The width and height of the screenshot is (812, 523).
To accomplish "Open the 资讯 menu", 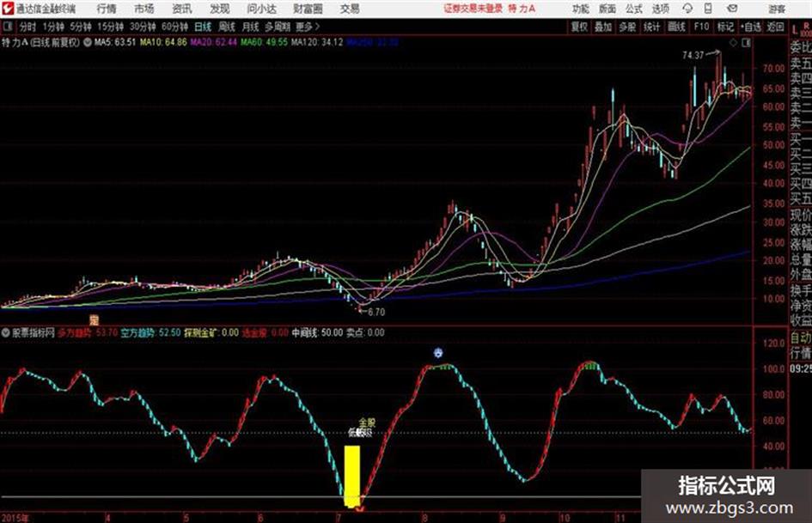I will (x=182, y=9).
